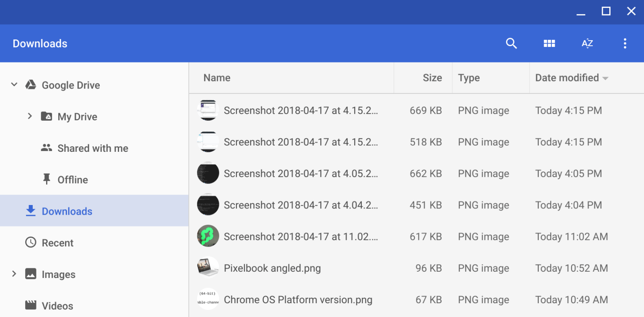This screenshot has height=317, width=644.
Task: Select the 669 KB screenshot thumbnail
Action: 208,110
